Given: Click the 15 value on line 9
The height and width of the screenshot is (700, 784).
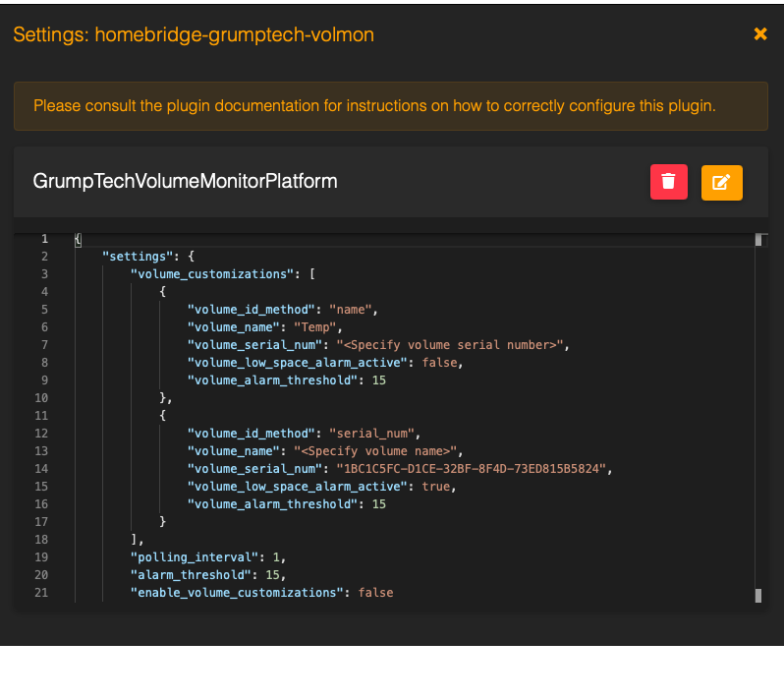Looking at the screenshot, I should click(x=379, y=380).
